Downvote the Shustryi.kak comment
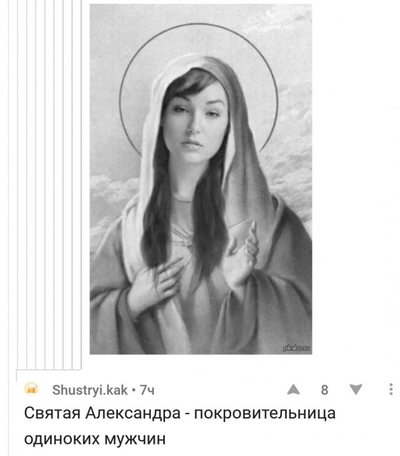This screenshot has width=400, height=456. [356, 389]
